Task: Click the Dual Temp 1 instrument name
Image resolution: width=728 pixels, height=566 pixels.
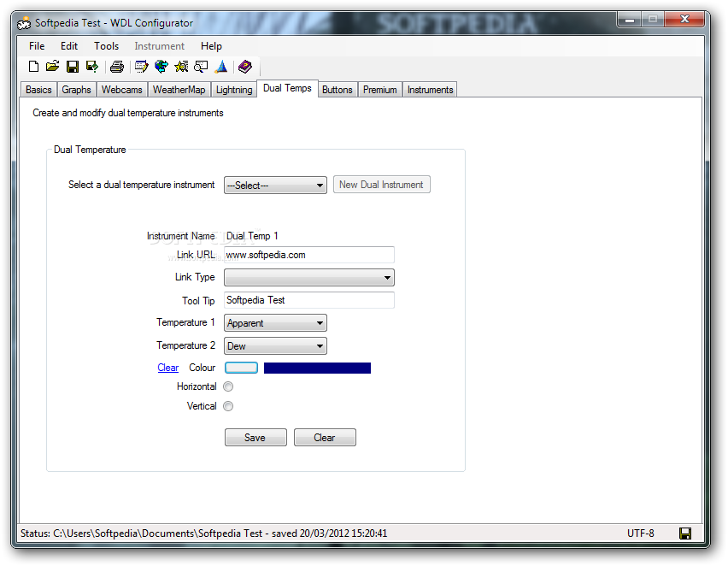Action: click(x=252, y=236)
